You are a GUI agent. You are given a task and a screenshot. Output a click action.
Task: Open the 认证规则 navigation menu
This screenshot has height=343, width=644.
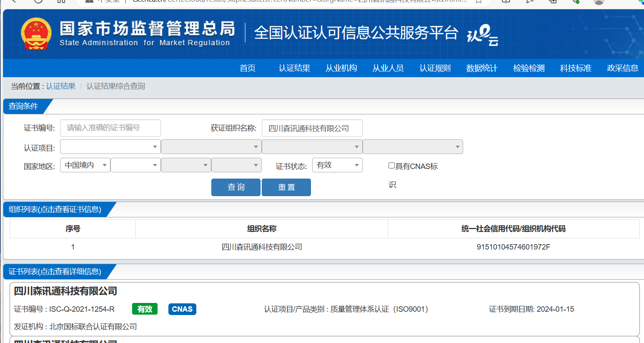coord(435,68)
